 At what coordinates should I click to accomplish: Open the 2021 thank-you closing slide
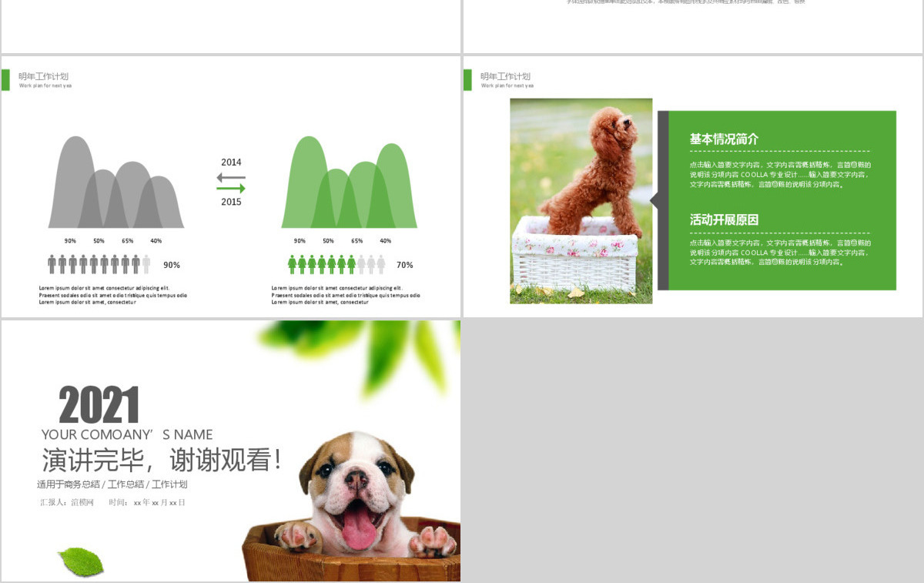(x=231, y=451)
